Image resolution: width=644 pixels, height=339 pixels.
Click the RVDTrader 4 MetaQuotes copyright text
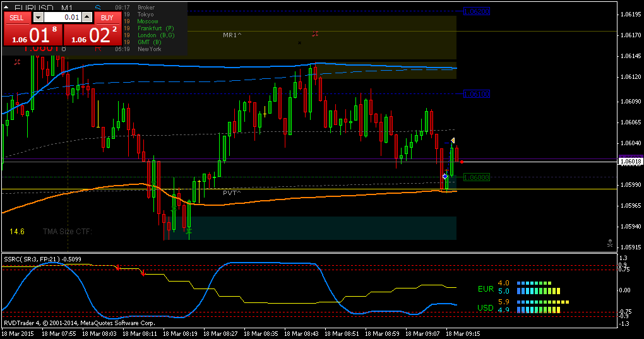click(80, 323)
